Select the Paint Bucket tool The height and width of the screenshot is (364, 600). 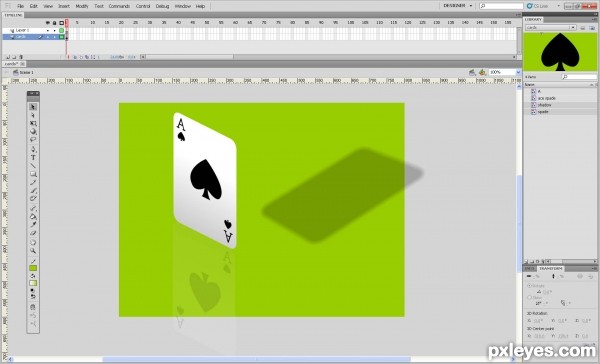[33, 217]
